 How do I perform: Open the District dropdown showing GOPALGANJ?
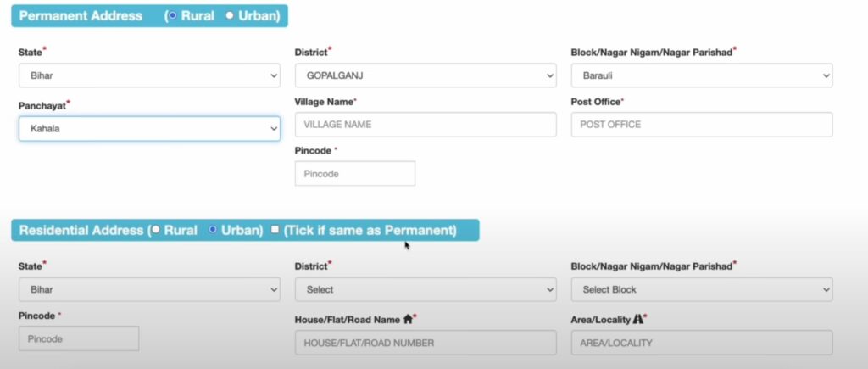pyautogui.click(x=426, y=75)
